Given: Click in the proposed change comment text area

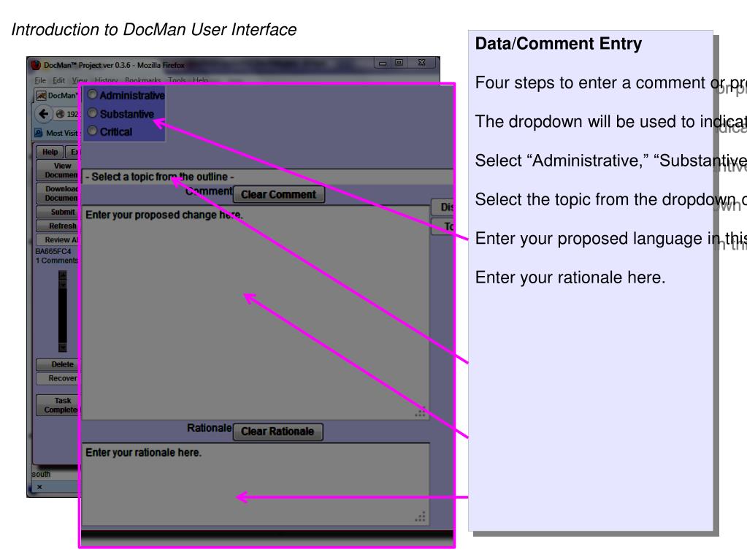Looking at the screenshot, I should coord(256,313).
